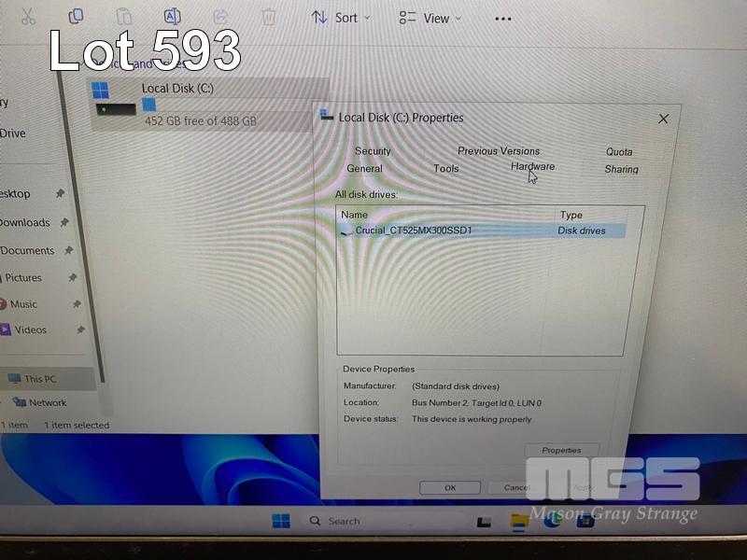Screen dimensions: 747x560
Task: Select the Crucial_CT525MX300SSD1 disk drive entry
Action: click(414, 231)
